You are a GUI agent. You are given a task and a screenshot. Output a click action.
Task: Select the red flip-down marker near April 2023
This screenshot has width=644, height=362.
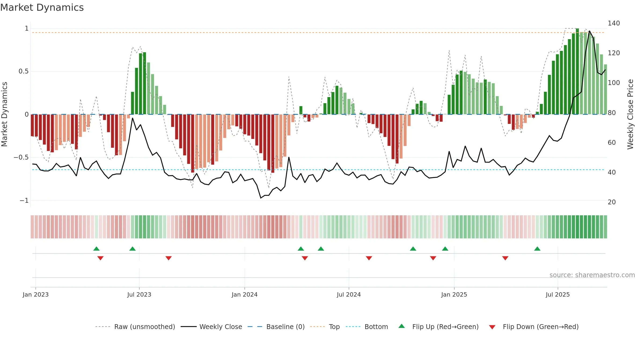pyautogui.click(x=100, y=258)
